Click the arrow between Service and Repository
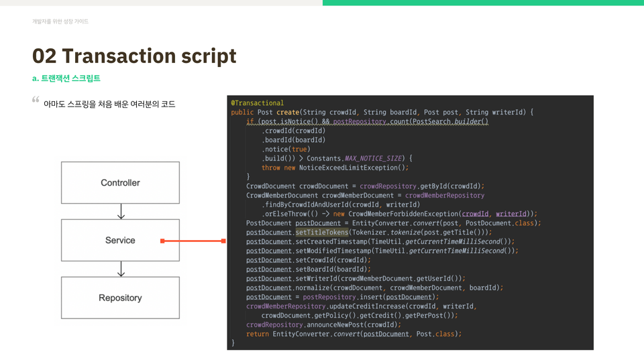 tap(121, 269)
